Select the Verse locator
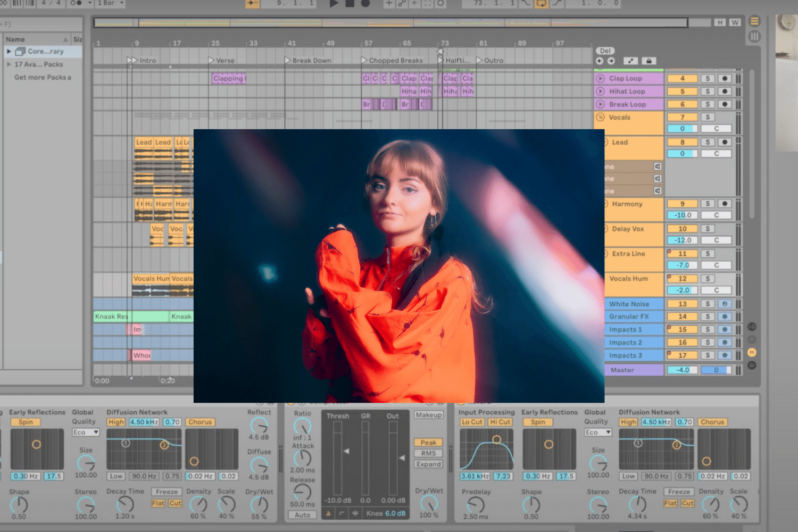The height and width of the screenshot is (532, 798). [x=221, y=61]
